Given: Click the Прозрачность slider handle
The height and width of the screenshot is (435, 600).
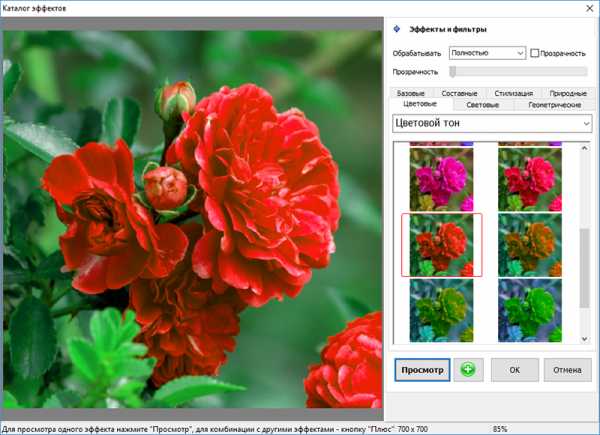Looking at the screenshot, I should pyautogui.click(x=452, y=72).
